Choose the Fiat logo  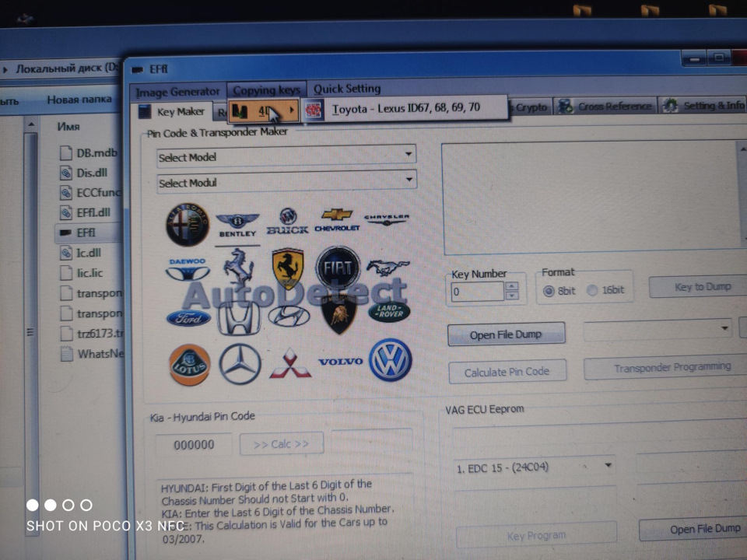click(338, 268)
